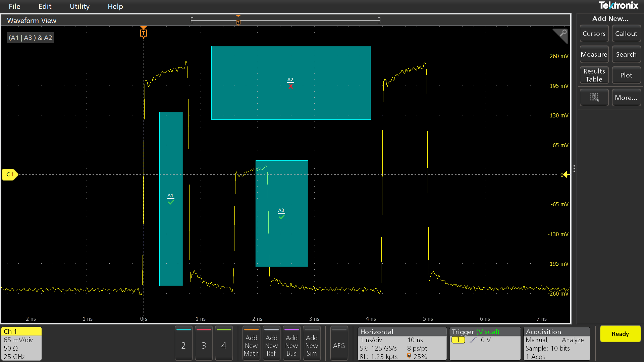Click the 260 mV vertical scale label
This screenshot has height=362, width=644.
click(x=559, y=56)
